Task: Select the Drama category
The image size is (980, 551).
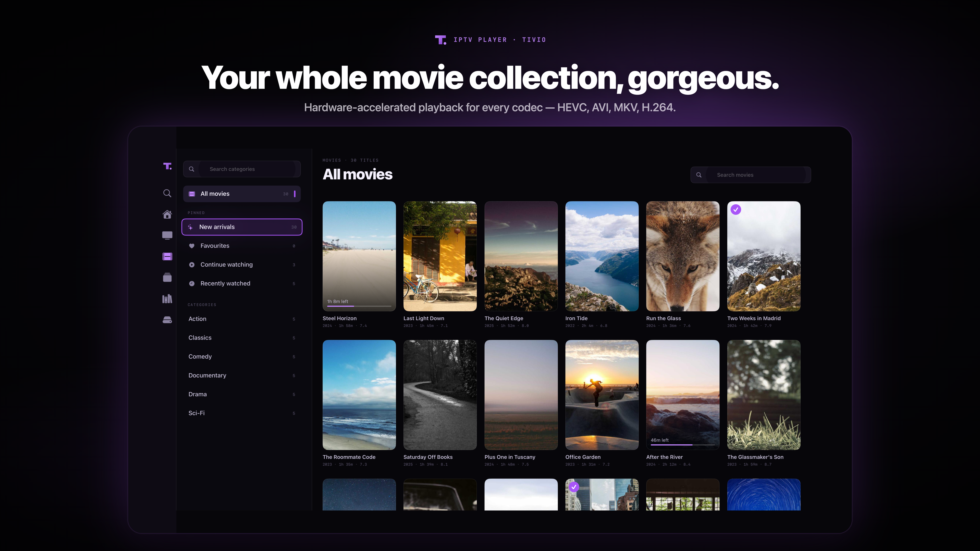Action: point(242,394)
